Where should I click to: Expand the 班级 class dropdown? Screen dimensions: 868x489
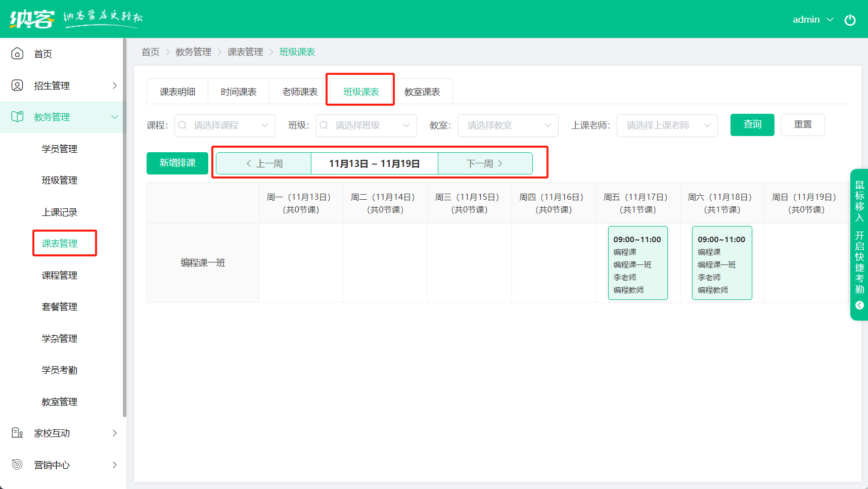click(x=366, y=125)
